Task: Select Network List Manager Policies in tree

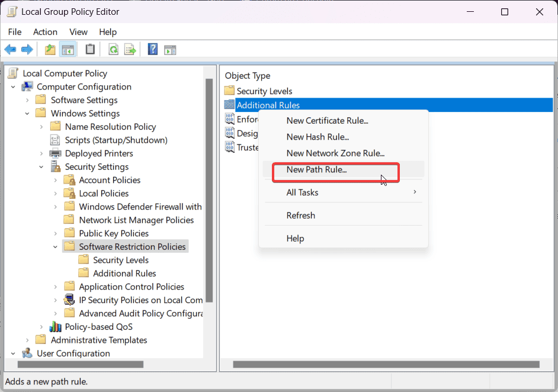Action: pyautogui.click(x=136, y=220)
